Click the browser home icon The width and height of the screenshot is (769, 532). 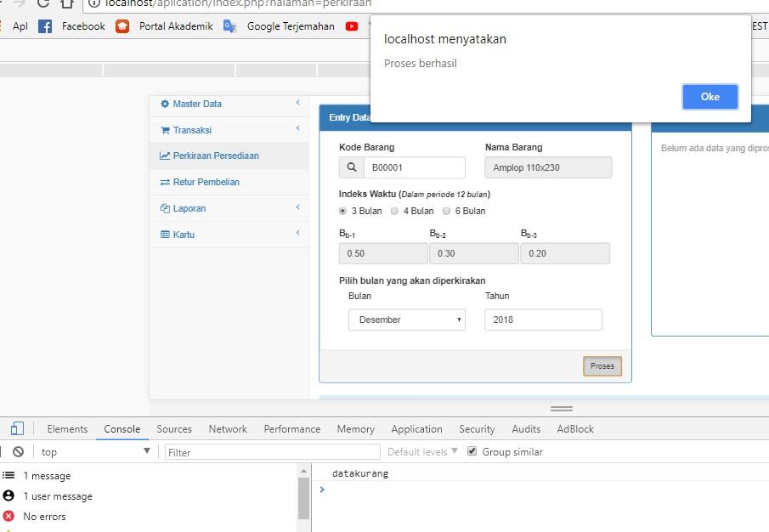67,3
